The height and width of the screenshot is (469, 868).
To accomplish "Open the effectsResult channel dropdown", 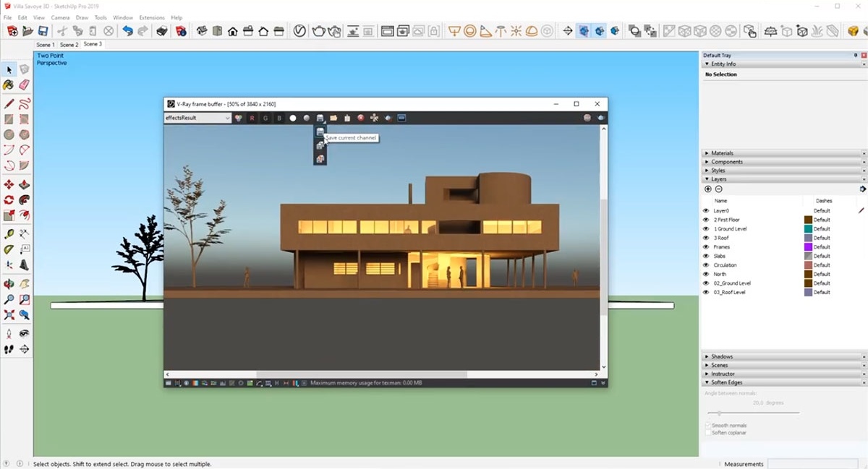I will tap(197, 118).
